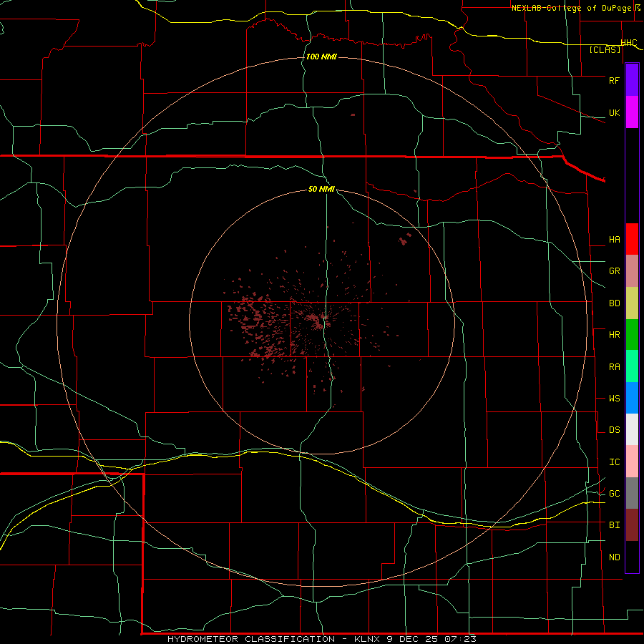Click the light pink IC legend swatch

pos(632,462)
